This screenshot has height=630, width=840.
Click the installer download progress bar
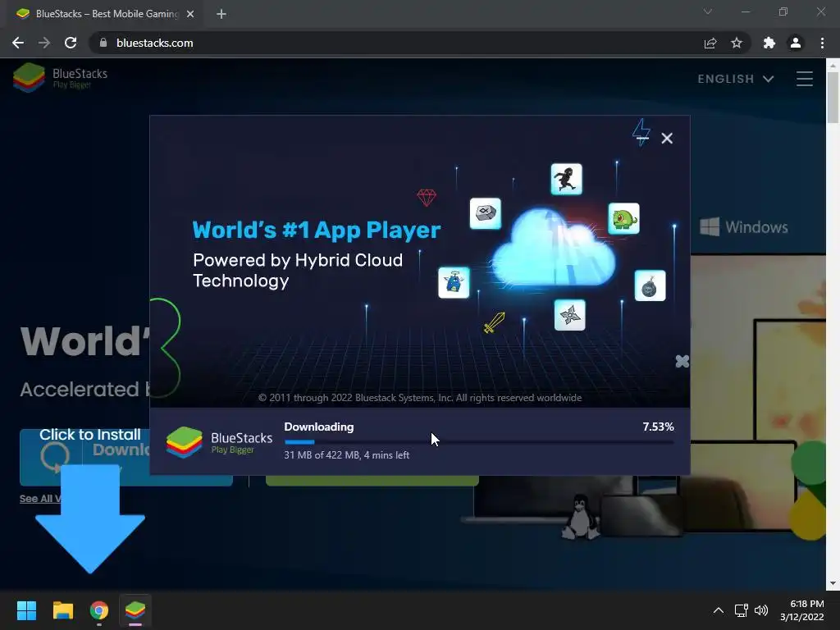pos(479,442)
